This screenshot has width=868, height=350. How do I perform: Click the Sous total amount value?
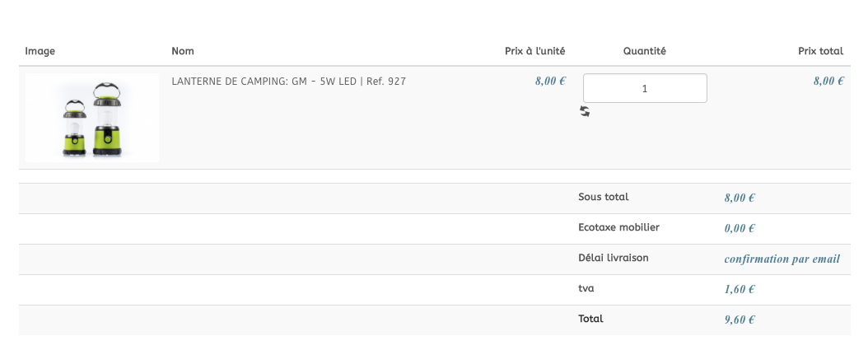(740, 198)
